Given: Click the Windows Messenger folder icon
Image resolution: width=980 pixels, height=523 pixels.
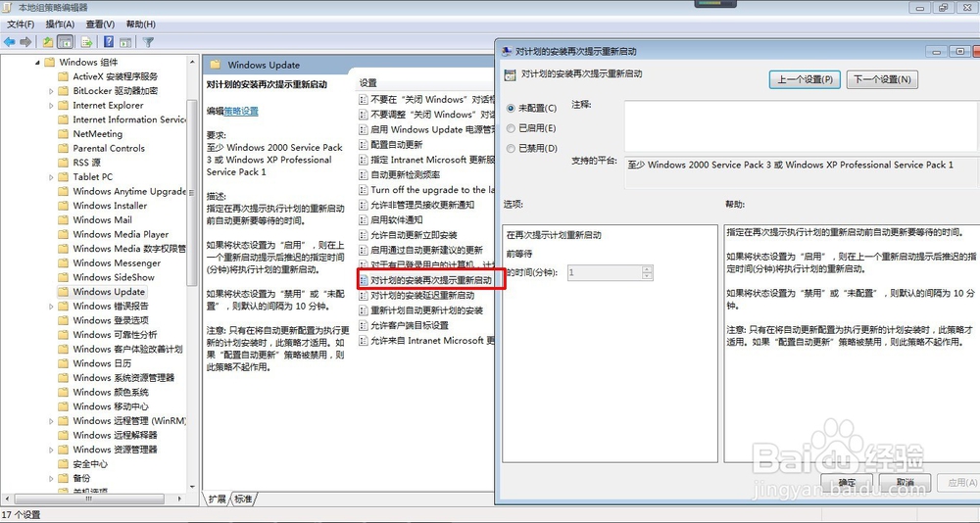Looking at the screenshot, I should (63, 263).
